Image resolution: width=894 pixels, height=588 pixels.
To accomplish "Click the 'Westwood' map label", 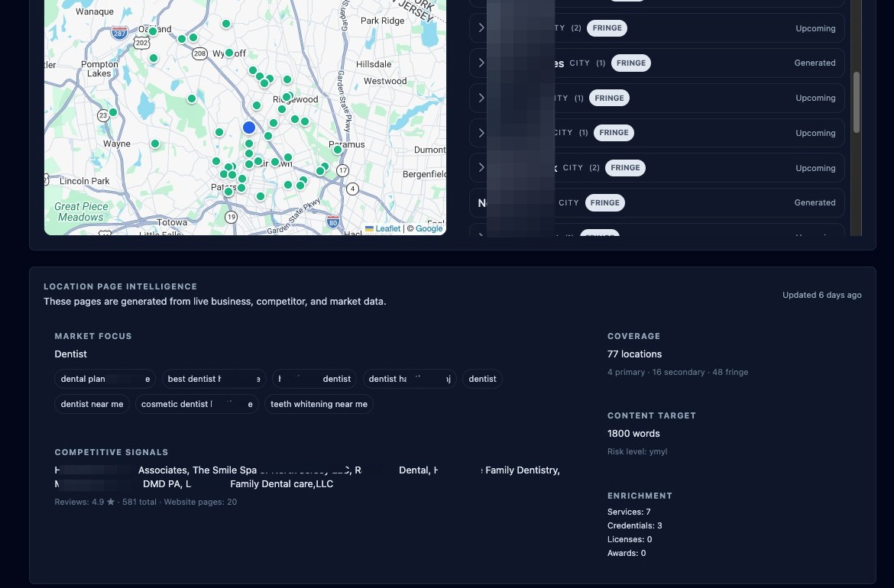I will [385, 81].
